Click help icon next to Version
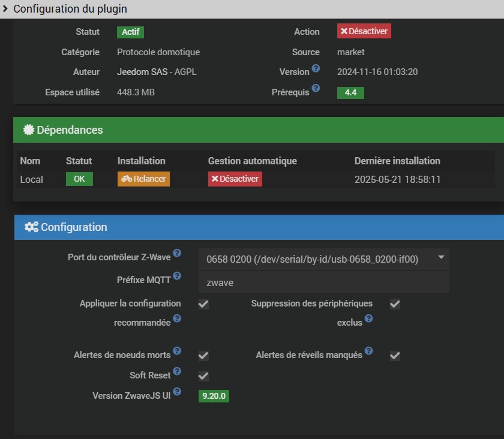This screenshot has height=439, width=504. (316, 69)
